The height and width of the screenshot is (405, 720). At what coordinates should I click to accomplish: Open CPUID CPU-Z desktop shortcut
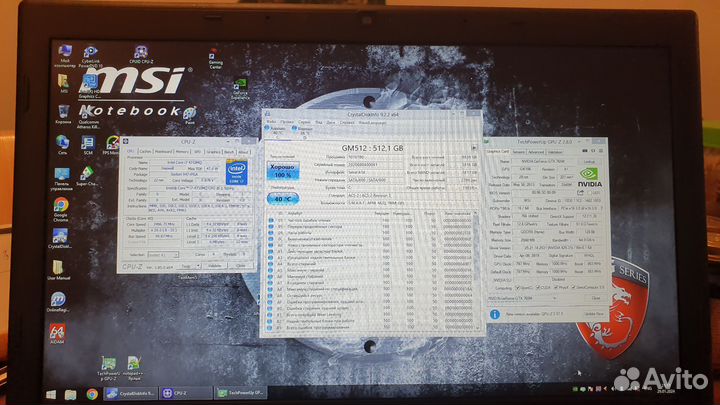point(141,55)
